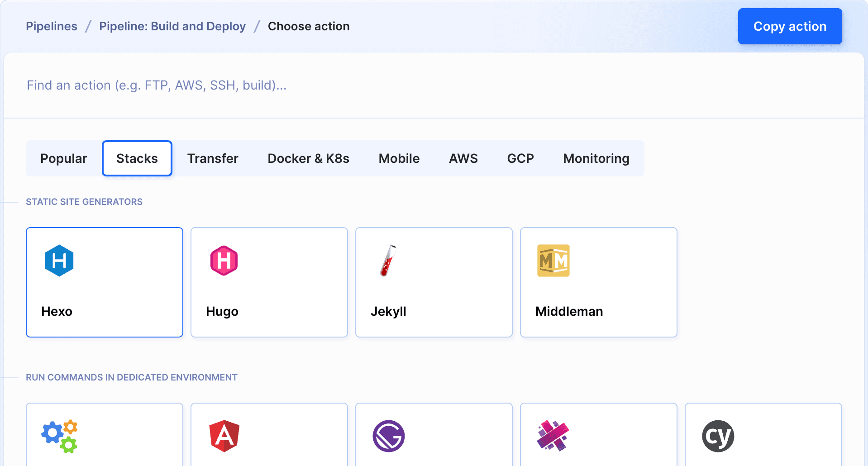This screenshot has width=868, height=466.
Task: Select the Cypress cy logo icon
Action: point(718,436)
